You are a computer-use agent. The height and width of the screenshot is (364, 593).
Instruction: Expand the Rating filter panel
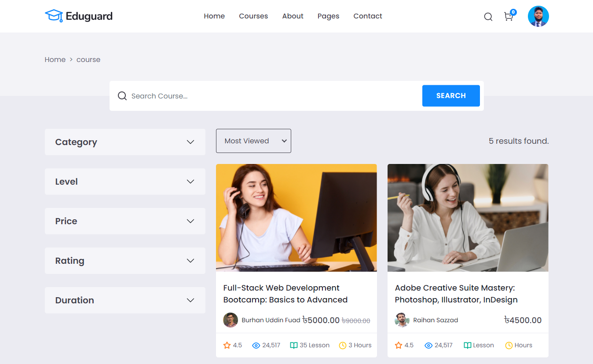pos(125,261)
